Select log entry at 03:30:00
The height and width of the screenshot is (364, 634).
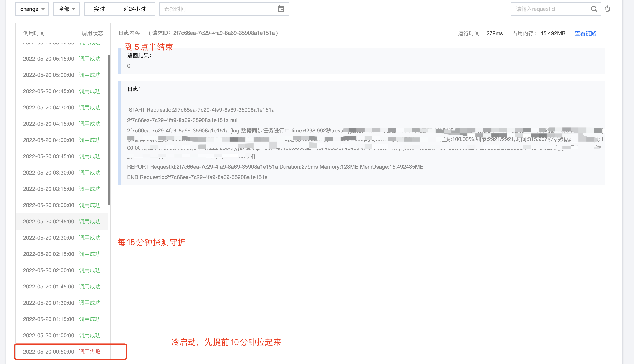point(62,173)
